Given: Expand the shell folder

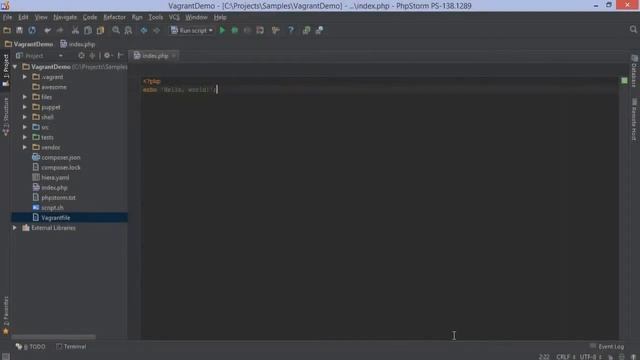Looking at the screenshot, I should [25, 117].
